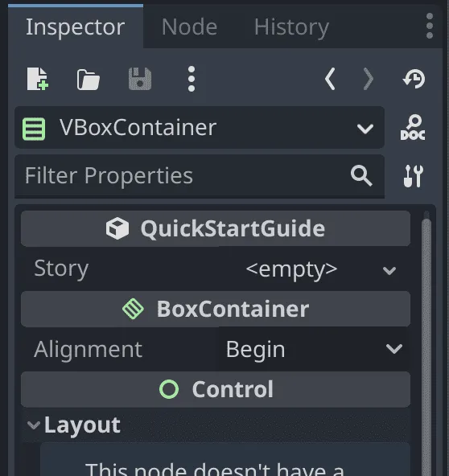Open the Story <empty> resource dropdown
Screen dimensions: 449x476
(321, 269)
